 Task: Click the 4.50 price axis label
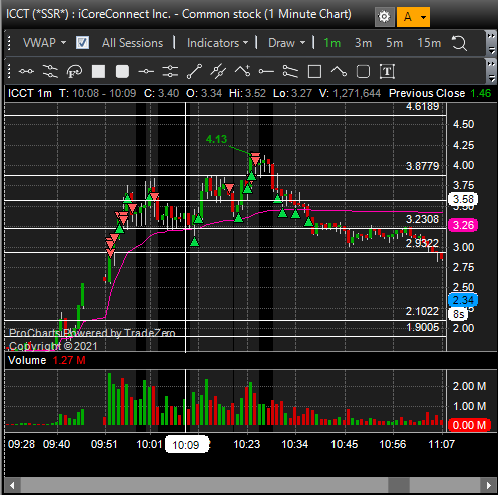[x=463, y=124]
